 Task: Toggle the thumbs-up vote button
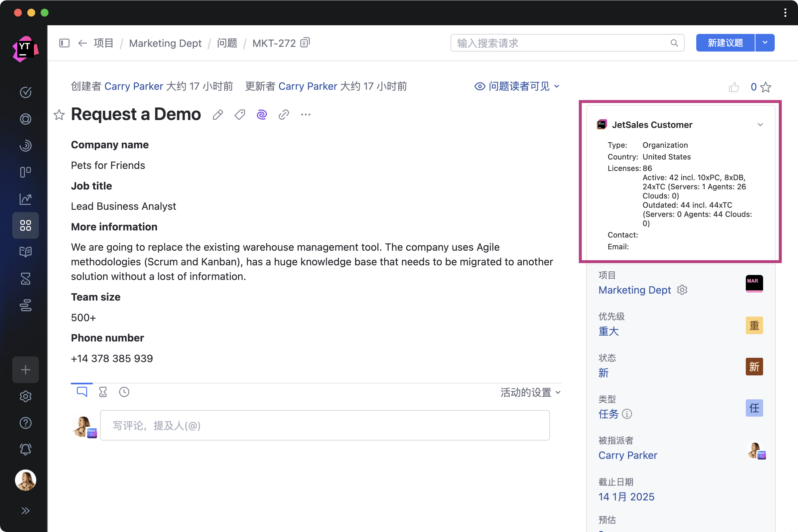point(733,87)
